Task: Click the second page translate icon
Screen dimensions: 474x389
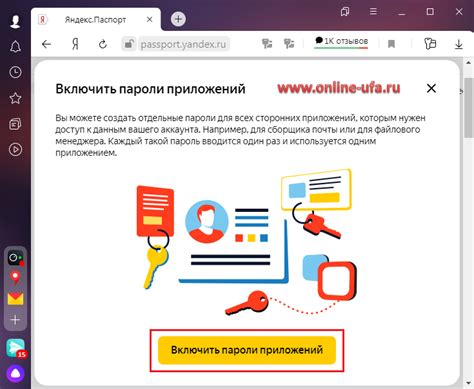Action: click(x=289, y=44)
